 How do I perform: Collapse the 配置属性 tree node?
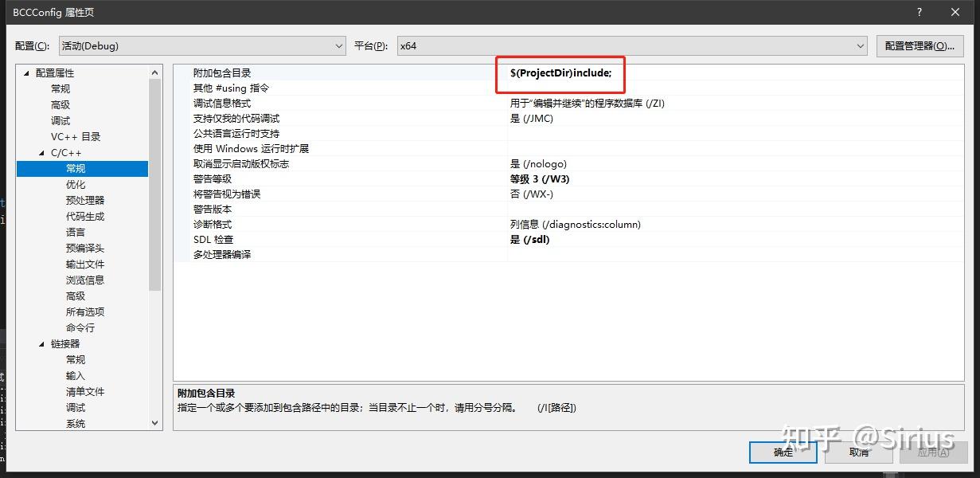tap(26, 72)
